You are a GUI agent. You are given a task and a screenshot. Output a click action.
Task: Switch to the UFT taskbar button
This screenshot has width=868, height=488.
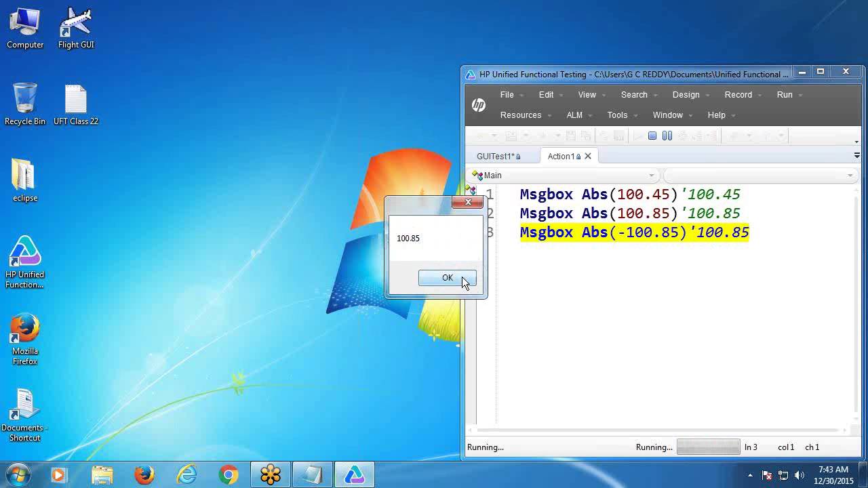point(355,475)
